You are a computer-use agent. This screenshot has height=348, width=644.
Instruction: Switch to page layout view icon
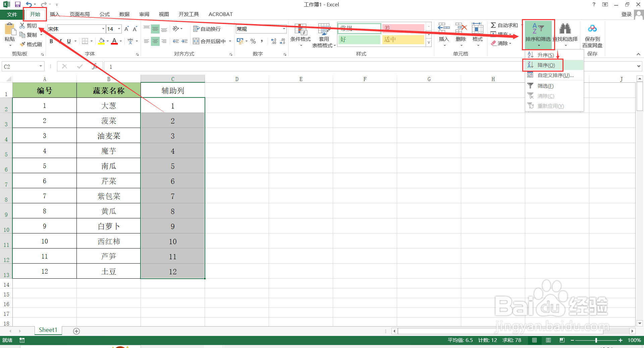click(548, 340)
